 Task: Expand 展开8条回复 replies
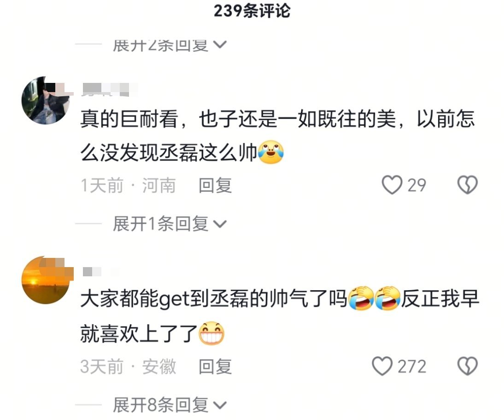170,405
